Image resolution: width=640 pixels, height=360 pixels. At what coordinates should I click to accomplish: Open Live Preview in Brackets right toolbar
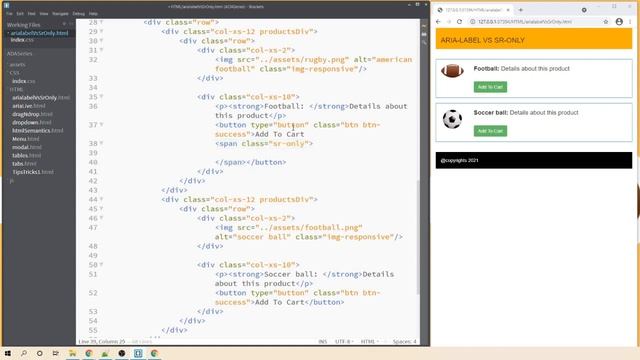(424, 25)
